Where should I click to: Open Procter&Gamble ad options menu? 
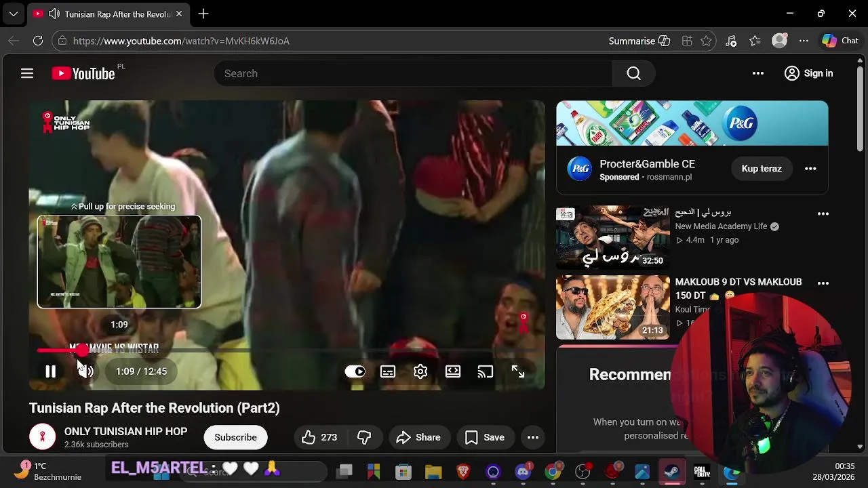click(x=810, y=169)
